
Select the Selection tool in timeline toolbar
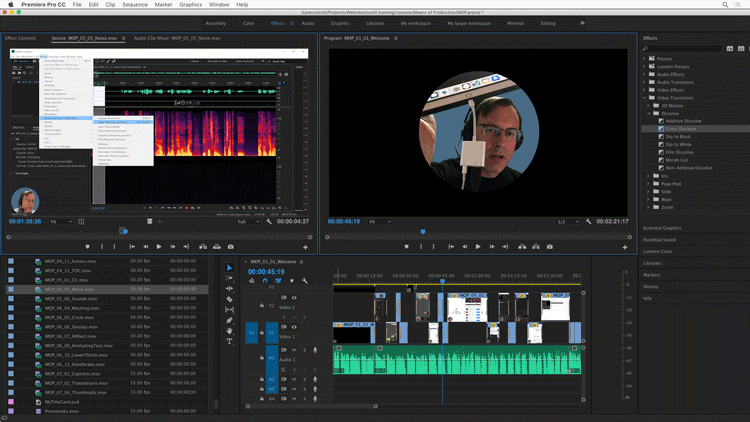click(x=229, y=268)
